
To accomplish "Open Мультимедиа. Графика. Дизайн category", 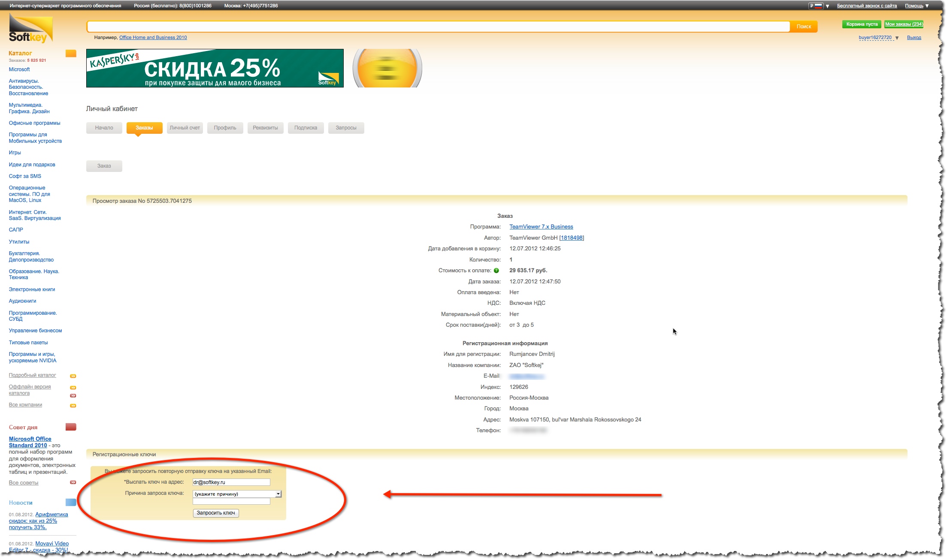I will pyautogui.click(x=29, y=108).
